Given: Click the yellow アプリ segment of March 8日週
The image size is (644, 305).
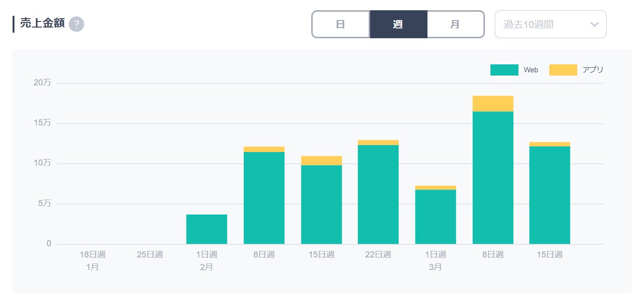Looking at the screenshot, I should pyautogui.click(x=493, y=104).
